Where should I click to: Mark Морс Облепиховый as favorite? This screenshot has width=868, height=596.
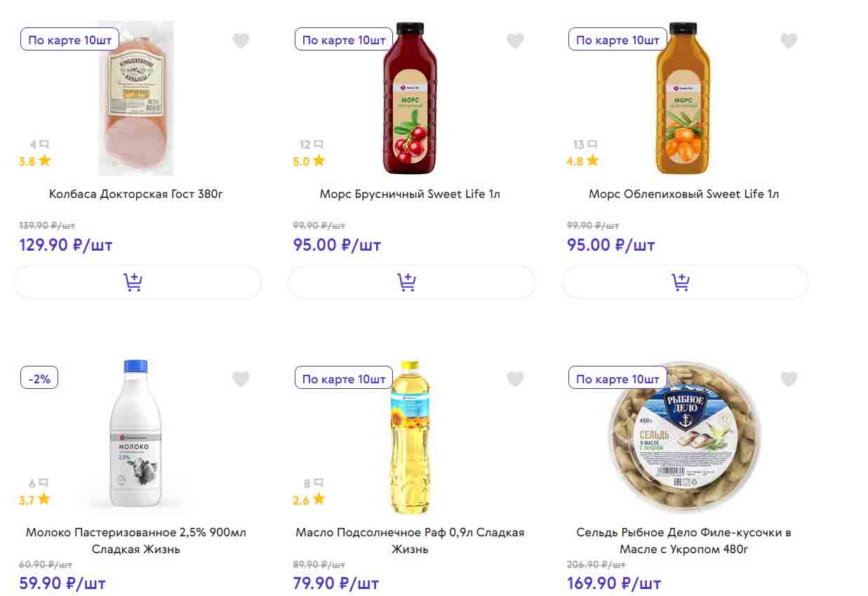coord(789,41)
